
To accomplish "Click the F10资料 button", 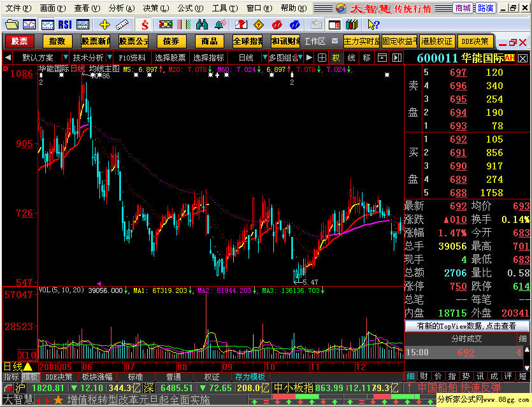I will (132, 58).
